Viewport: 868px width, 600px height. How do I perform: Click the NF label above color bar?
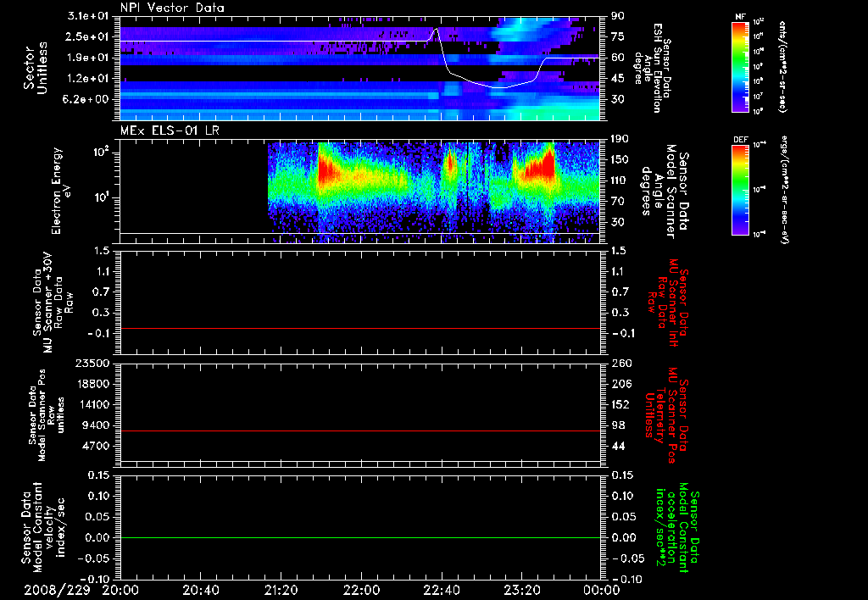click(741, 17)
